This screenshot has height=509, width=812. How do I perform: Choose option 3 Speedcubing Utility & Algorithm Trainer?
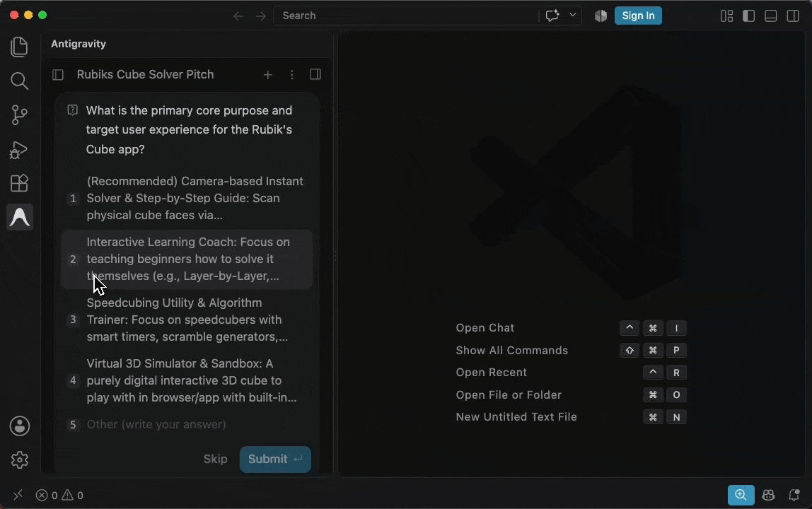(187, 320)
